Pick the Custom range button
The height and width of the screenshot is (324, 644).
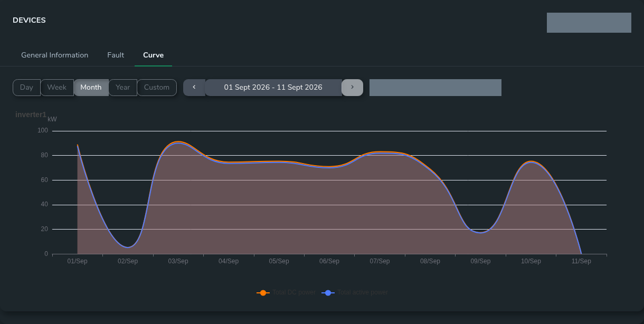157,88
